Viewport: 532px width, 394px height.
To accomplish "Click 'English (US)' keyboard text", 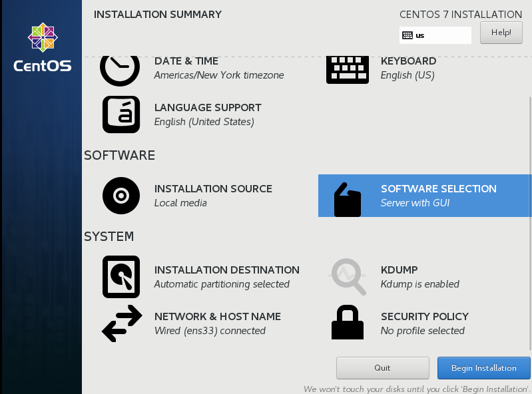I will tap(407, 75).
